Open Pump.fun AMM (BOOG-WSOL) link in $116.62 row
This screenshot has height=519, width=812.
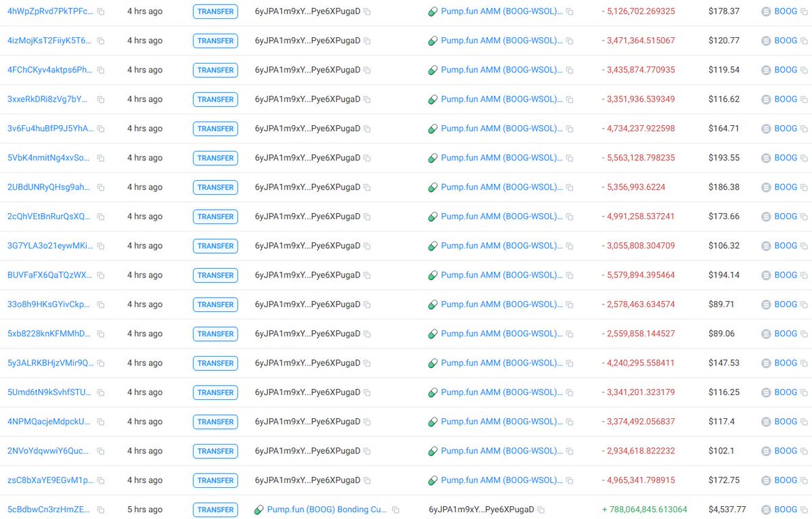501,99
